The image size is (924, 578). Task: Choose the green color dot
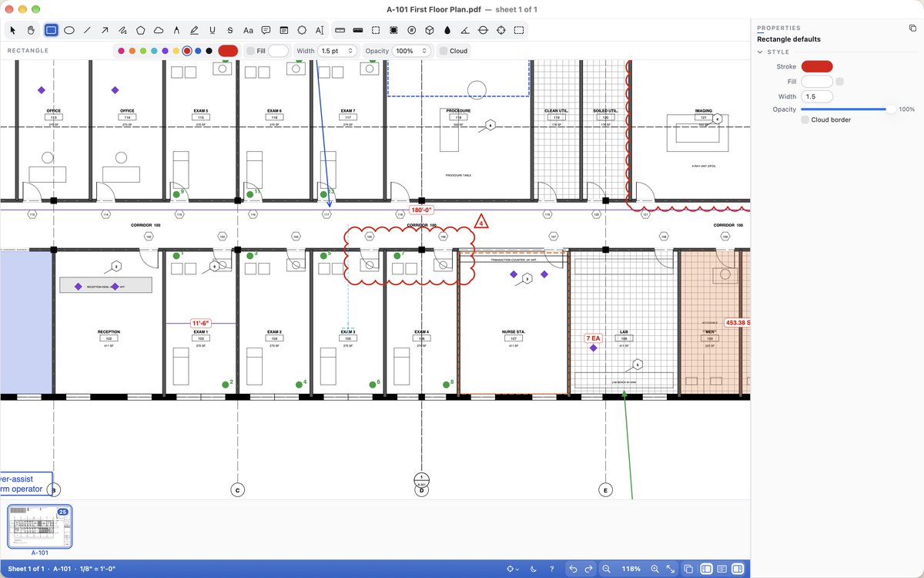143,51
